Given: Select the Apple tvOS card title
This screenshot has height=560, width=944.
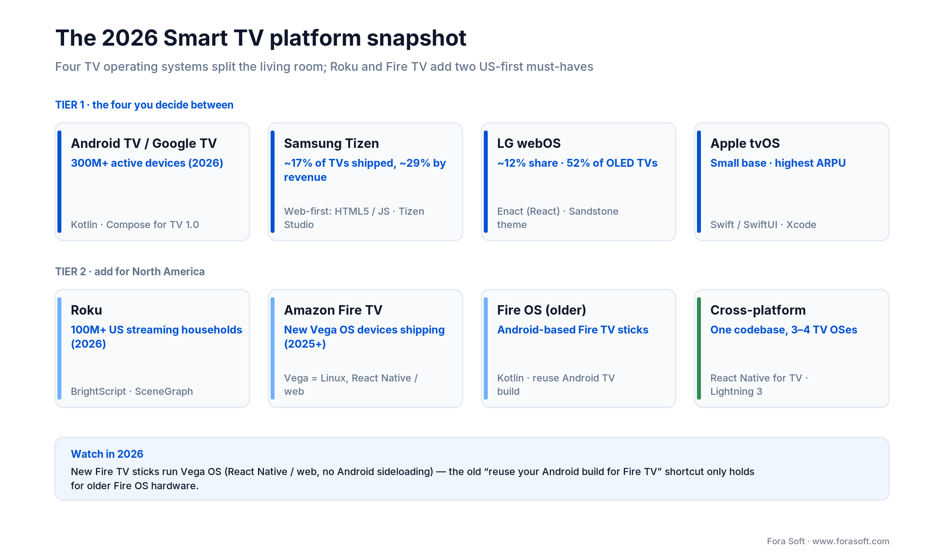Looking at the screenshot, I should (x=745, y=144).
